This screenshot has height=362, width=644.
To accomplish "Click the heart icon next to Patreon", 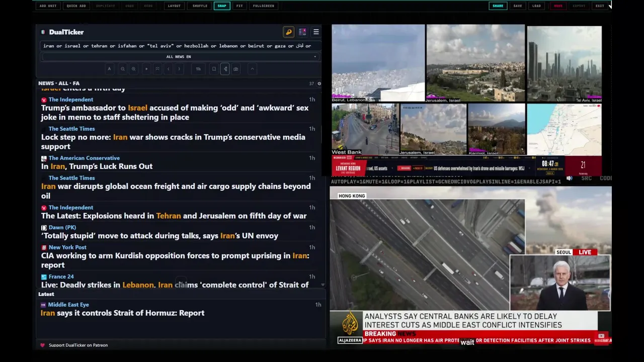I will [42, 345].
